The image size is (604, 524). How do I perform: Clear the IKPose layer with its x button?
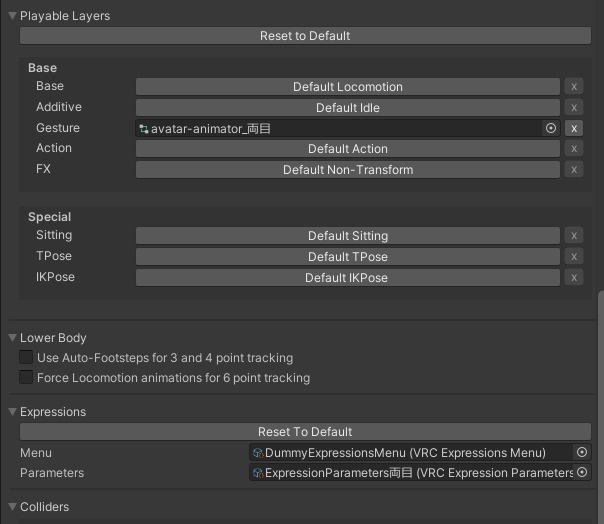point(574,277)
